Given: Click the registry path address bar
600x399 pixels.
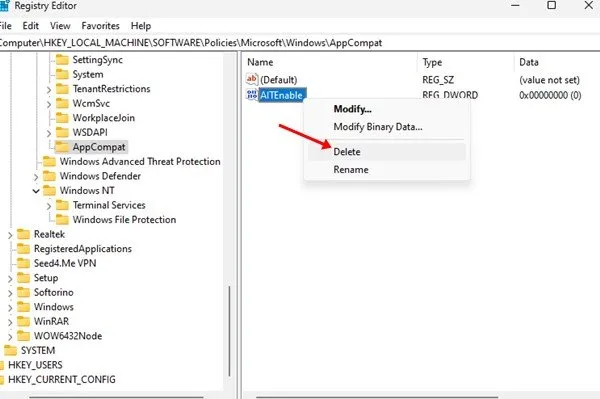Looking at the screenshot, I should click(x=300, y=43).
